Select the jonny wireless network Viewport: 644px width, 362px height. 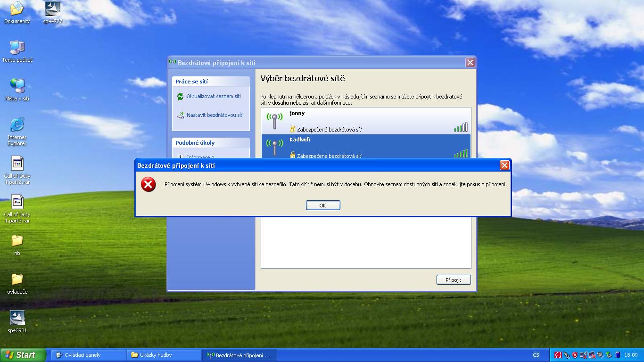pyautogui.click(x=366, y=121)
